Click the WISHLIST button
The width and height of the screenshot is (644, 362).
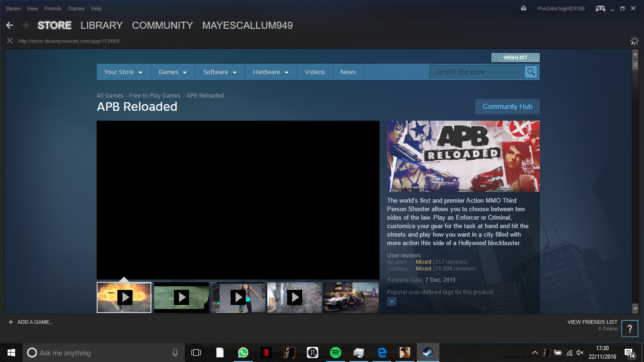[515, 58]
